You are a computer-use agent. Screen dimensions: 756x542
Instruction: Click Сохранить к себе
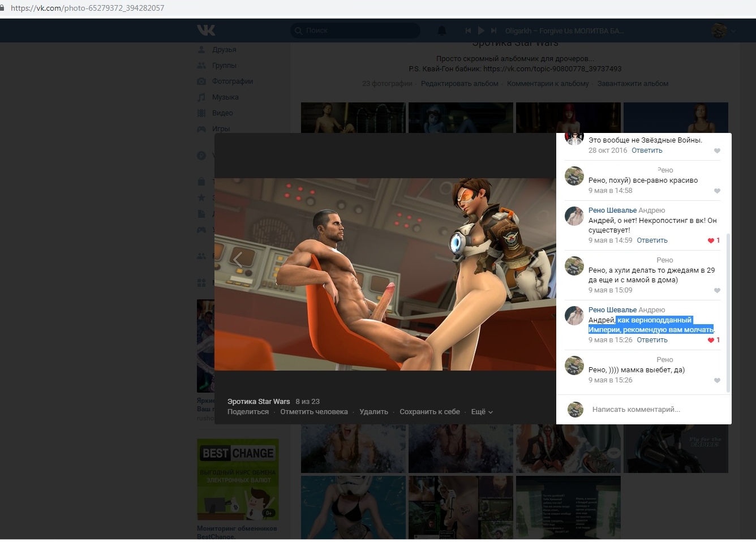click(x=429, y=412)
